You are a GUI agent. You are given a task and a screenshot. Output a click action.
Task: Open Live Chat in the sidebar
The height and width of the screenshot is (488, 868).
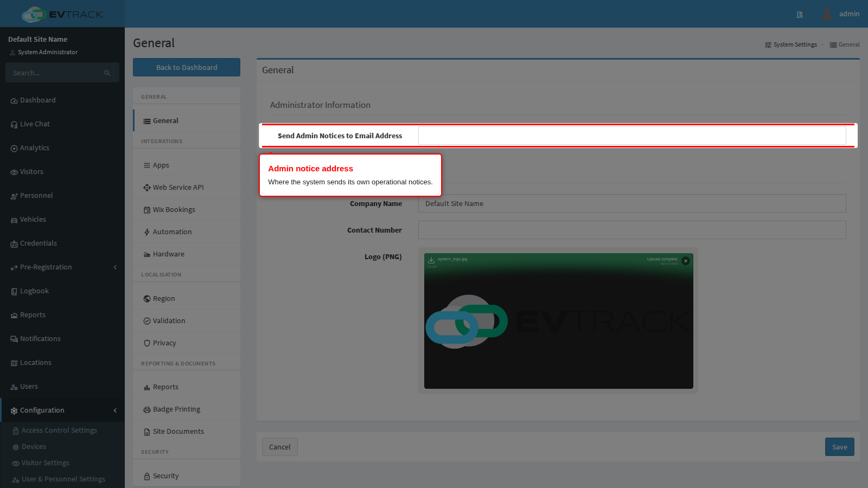(x=62, y=124)
